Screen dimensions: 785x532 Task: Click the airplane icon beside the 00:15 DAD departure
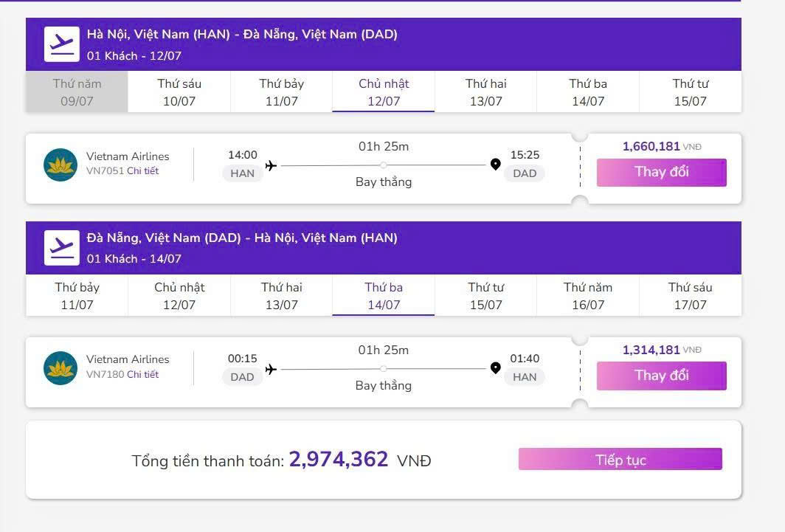(x=271, y=369)
